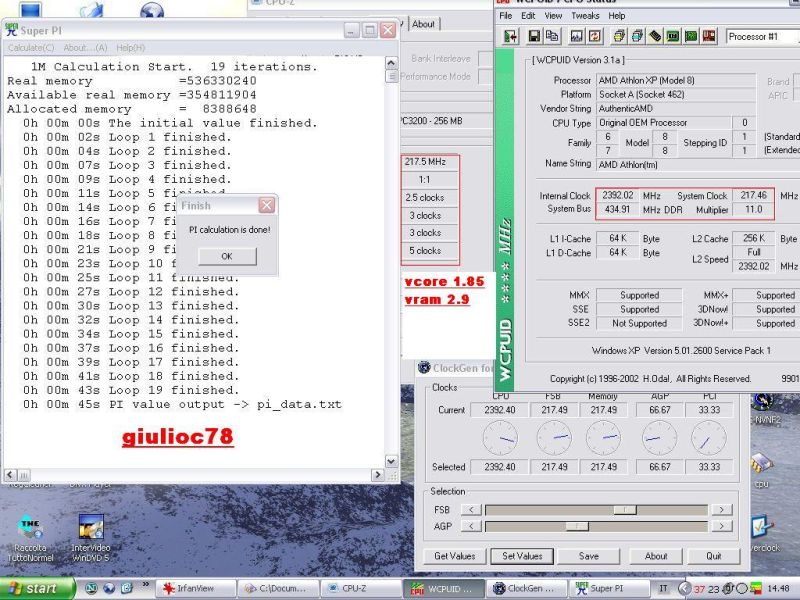The width and height of the screenshot is (800, 600).
Task: Click Set Values in ClockGen
Action: (522, 556)
